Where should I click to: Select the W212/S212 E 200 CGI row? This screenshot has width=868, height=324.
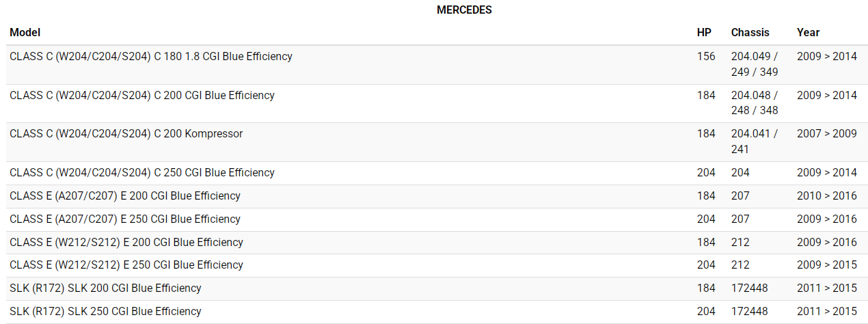[126, 243]
